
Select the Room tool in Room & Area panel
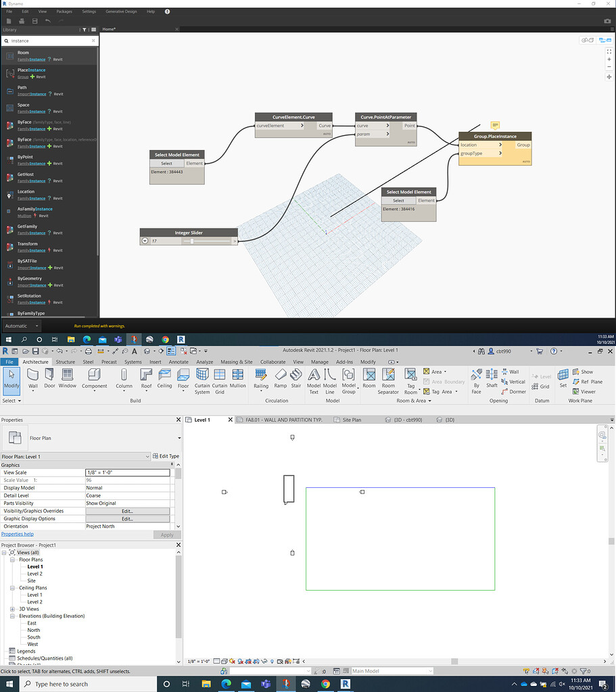tap(369, 378)
